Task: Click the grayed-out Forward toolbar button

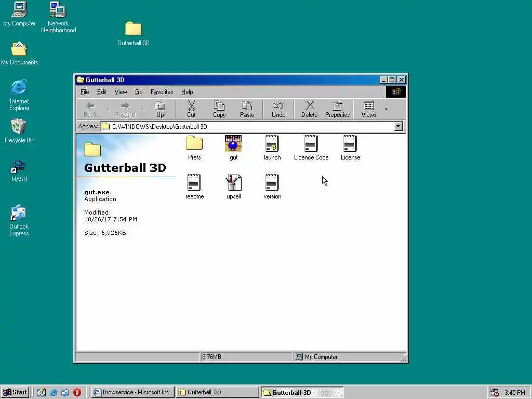Action: [x=125, y=109]
